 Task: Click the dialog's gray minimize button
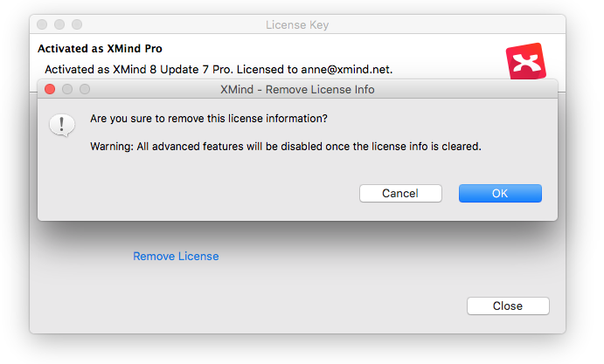(x=67, y=89)
